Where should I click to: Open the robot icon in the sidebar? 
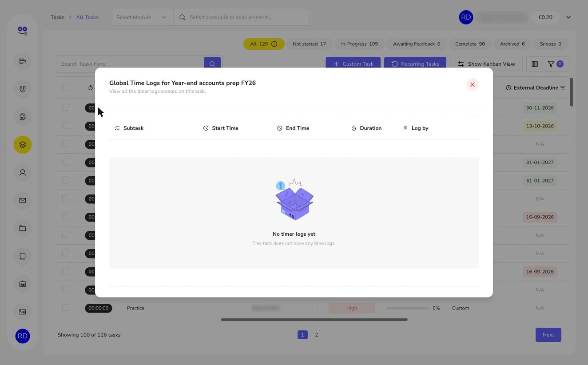(23, 284)
